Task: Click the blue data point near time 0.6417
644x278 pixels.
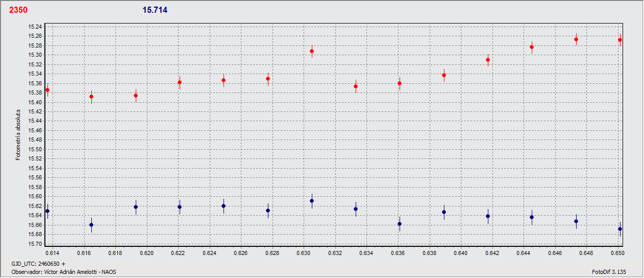Action: [488, 216]
